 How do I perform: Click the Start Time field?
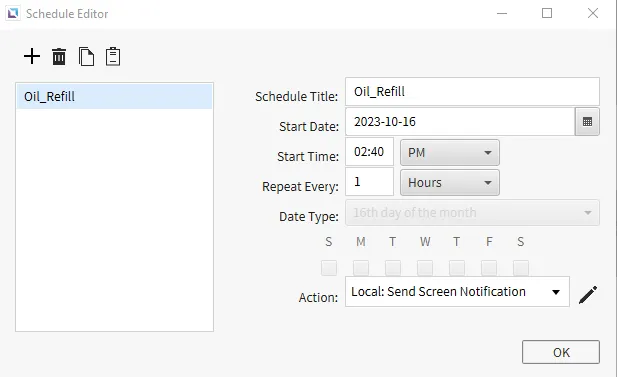pos(369,152)
